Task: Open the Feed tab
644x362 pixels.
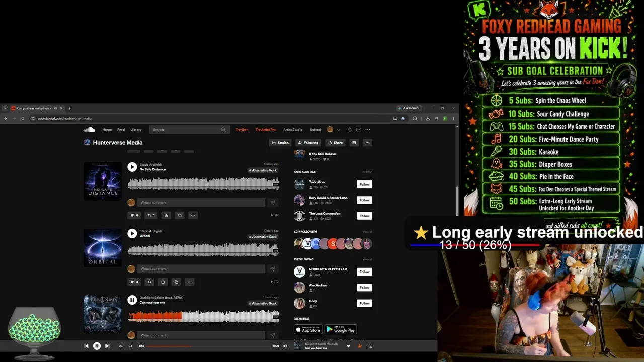Action: [x=121, y=130]
